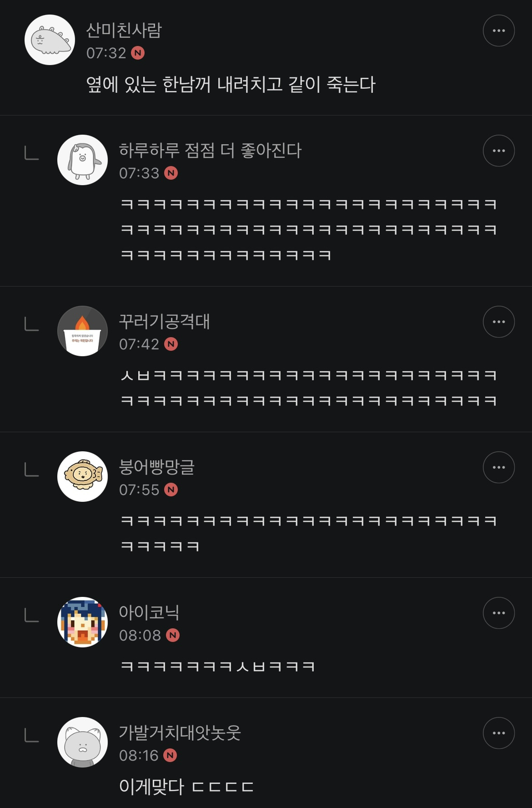Click the new badge beside 07:32
This screenshot has width=532, height=808.
pyautogui.click(x=138, y=53)
